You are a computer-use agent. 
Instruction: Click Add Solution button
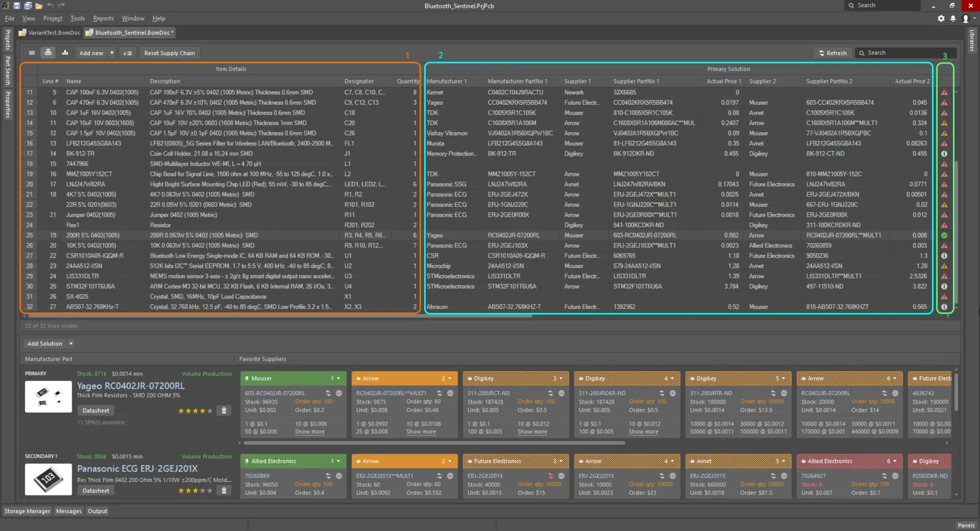click(x=45, y=344)
